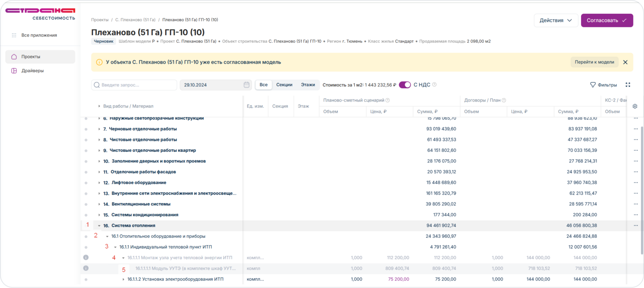Select the Секции view option

(284, 85)
